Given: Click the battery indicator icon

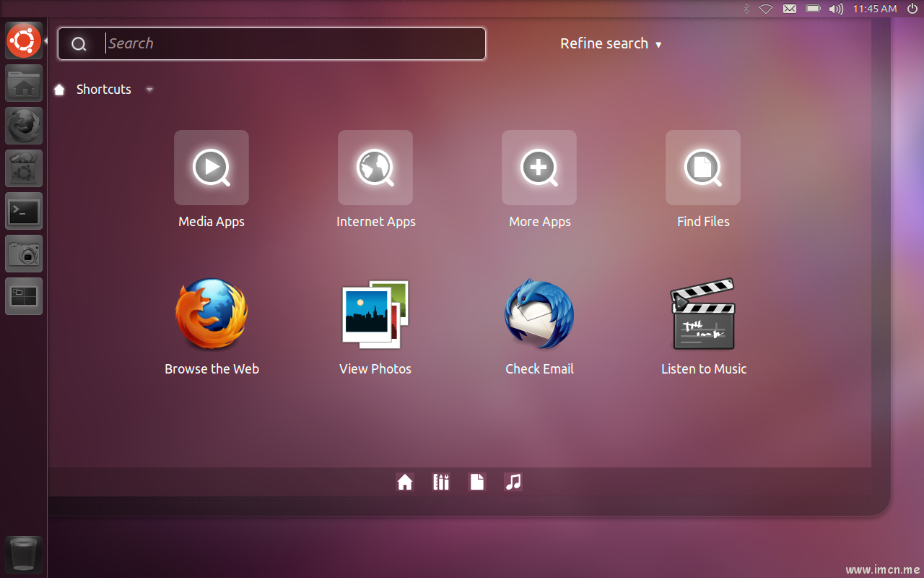Looking at the screenshot, I should click(x=814, y=9).
